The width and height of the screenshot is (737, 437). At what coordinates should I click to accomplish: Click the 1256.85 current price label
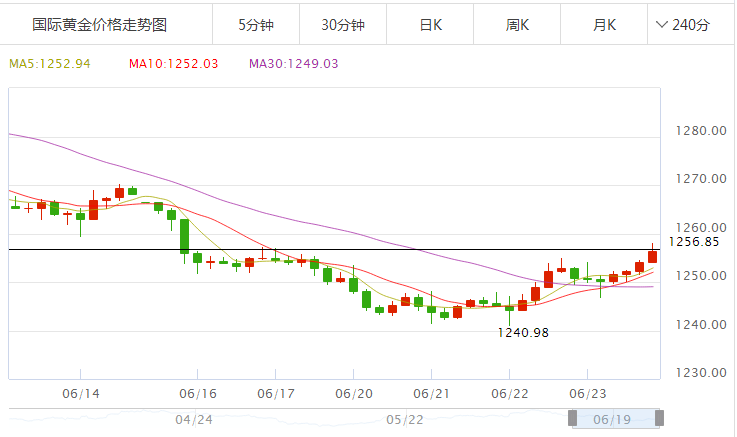(694, 242)
